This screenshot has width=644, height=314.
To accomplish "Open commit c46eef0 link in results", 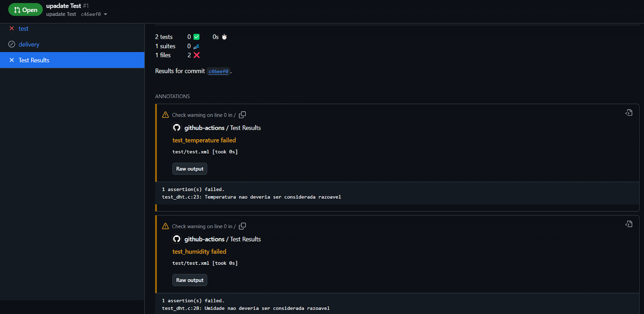I will pos(218,71).
